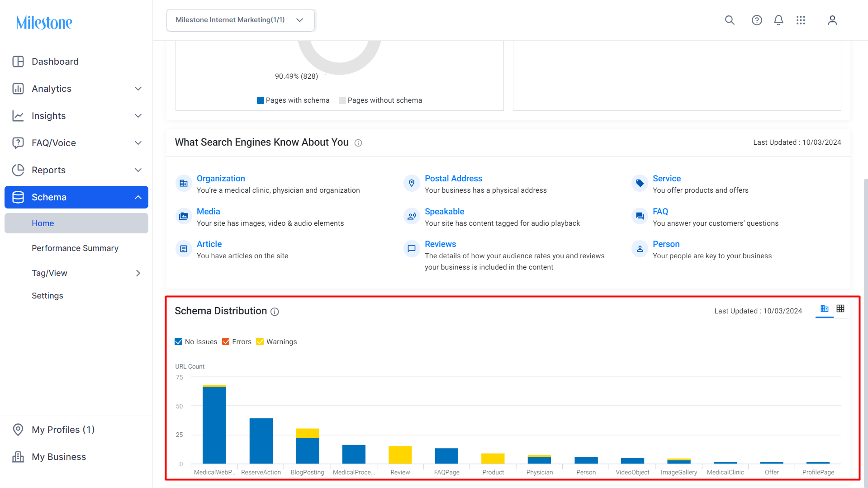The height and width of the screenshot is (488, 868).
Task: Open the Postal Address link
Action: (453, 179)
